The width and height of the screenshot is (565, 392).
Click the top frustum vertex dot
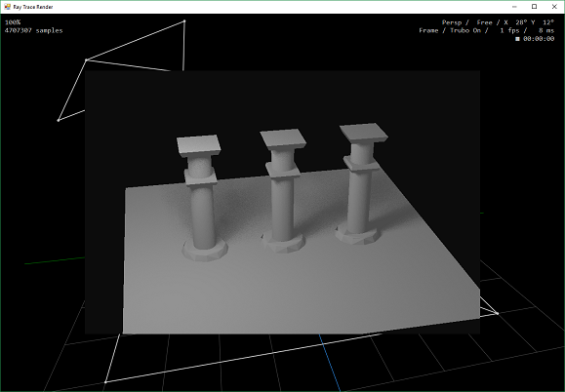(184, 21)
